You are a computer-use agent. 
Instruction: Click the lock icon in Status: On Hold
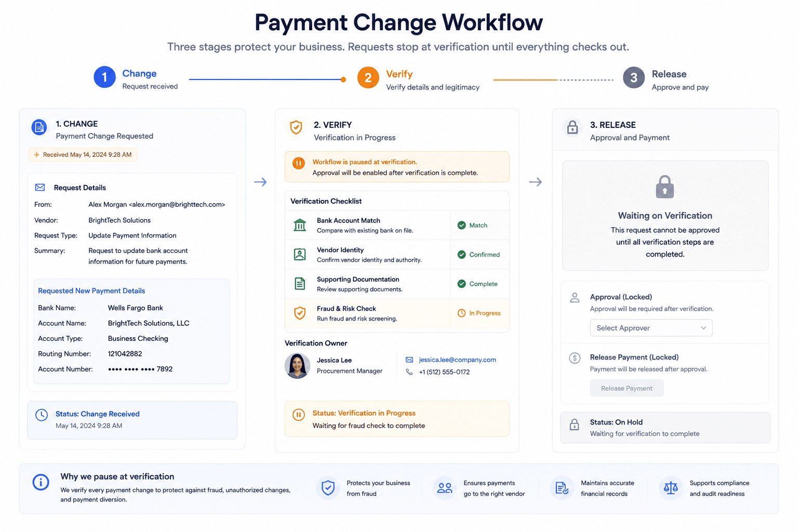[575, 424]
